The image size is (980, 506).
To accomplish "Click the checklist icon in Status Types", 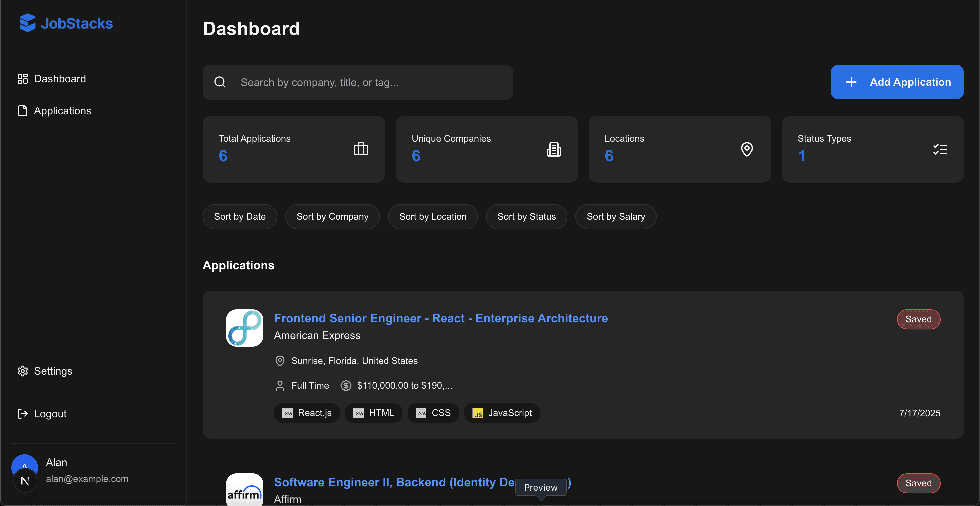I will tap(940, 149).
